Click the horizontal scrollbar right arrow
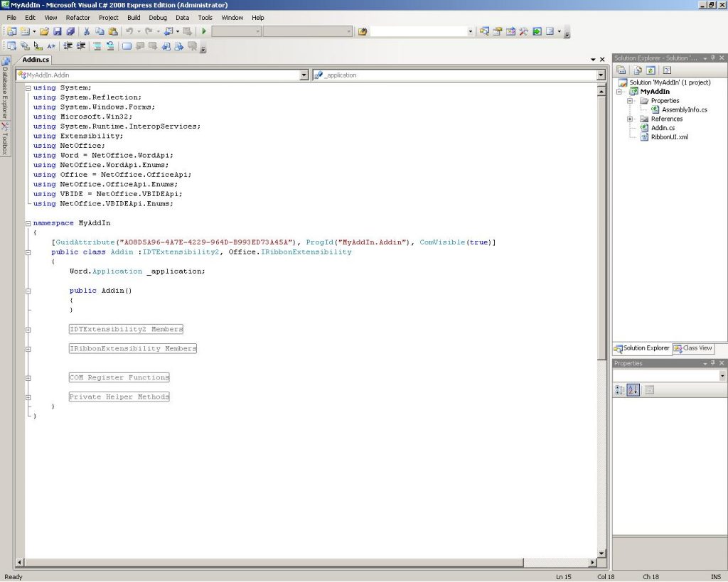The width and height of the screenshot is (728, 582). coord(592,562)
